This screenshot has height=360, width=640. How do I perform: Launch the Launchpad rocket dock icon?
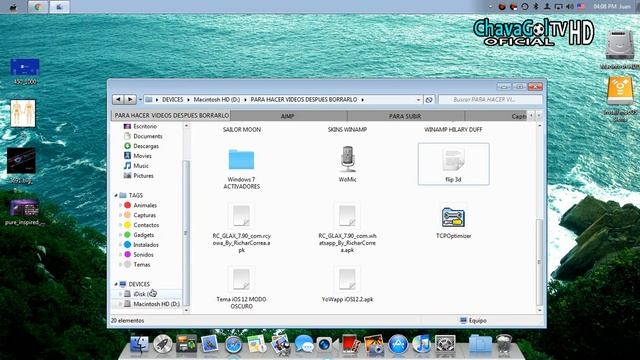(162, 344)
